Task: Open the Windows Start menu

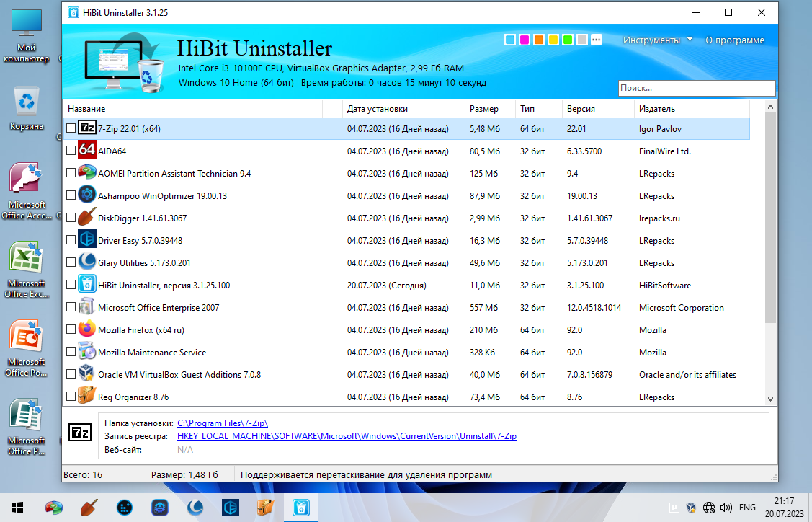Action: (x=17, y=508)
